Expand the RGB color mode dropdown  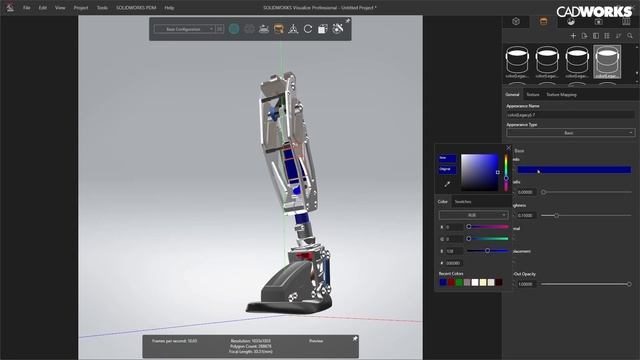point(473,215)
